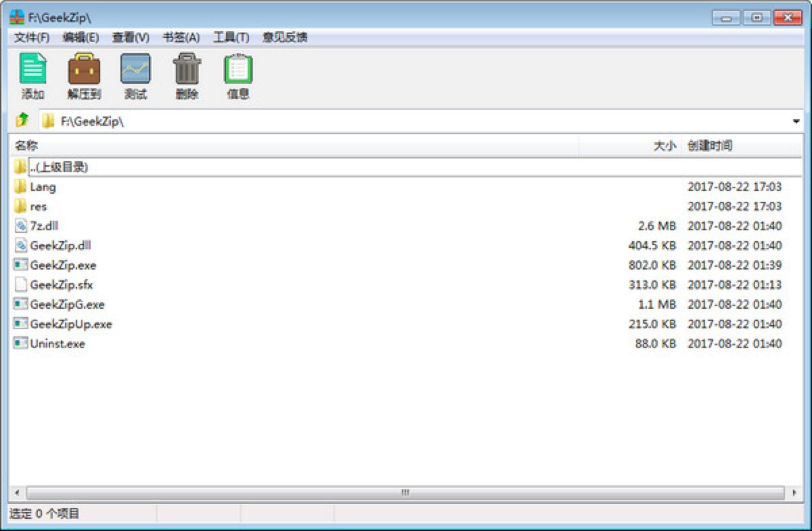Click the 88.0 KB size value

pyautogui.click(x=656, y=343)
